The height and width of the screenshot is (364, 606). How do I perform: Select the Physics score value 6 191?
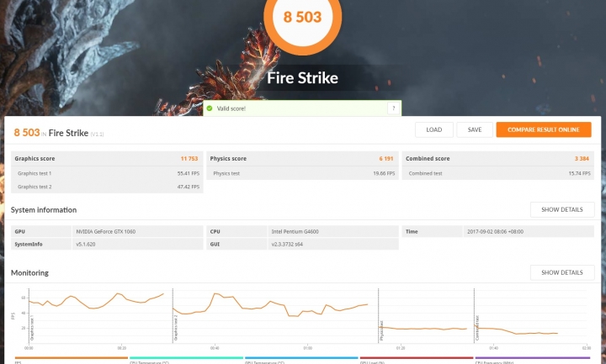(x=386, y=159)
